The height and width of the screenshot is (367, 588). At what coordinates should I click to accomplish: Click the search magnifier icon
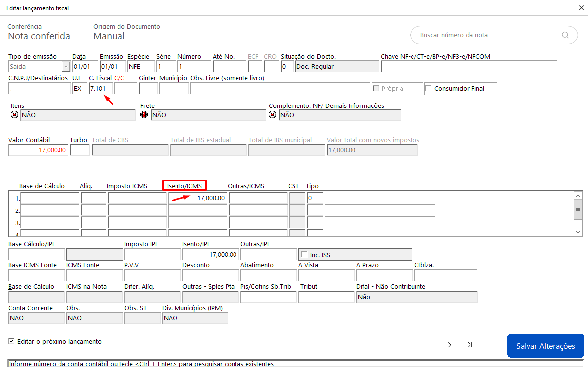(565, 35)
